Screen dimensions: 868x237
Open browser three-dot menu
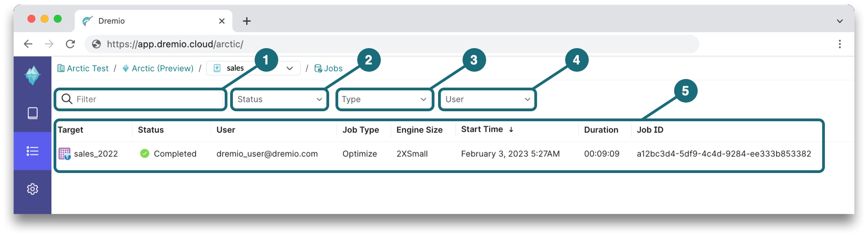839,44
